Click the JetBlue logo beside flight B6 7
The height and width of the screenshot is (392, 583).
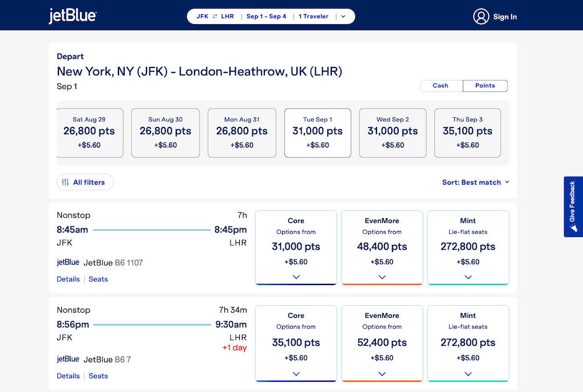68,359
